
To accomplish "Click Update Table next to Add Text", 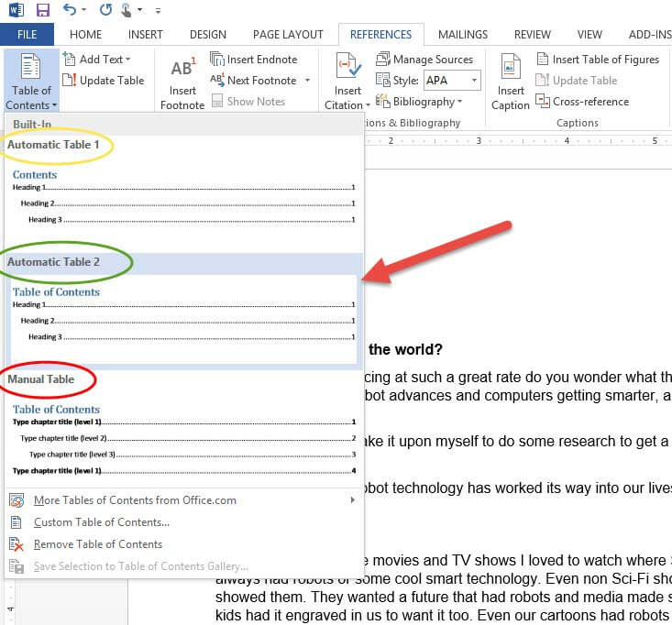I will pyautogui.click(x=104, y=80).
